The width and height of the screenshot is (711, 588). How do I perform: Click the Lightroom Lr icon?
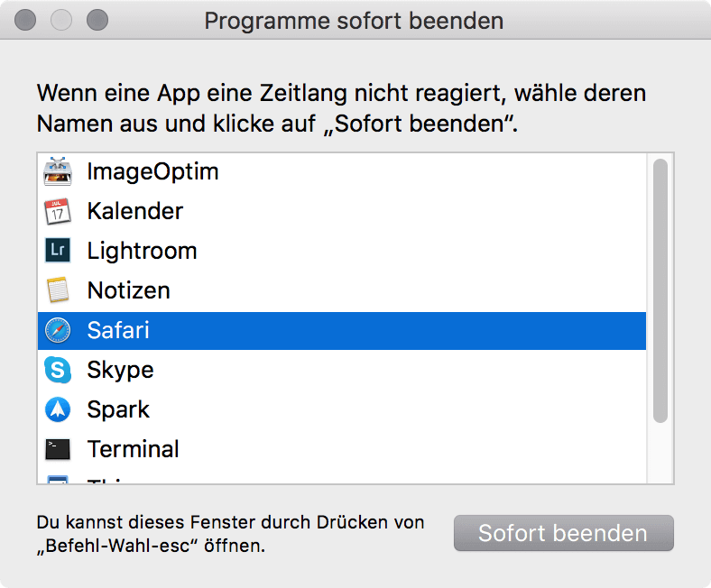(x=58, y=250)
